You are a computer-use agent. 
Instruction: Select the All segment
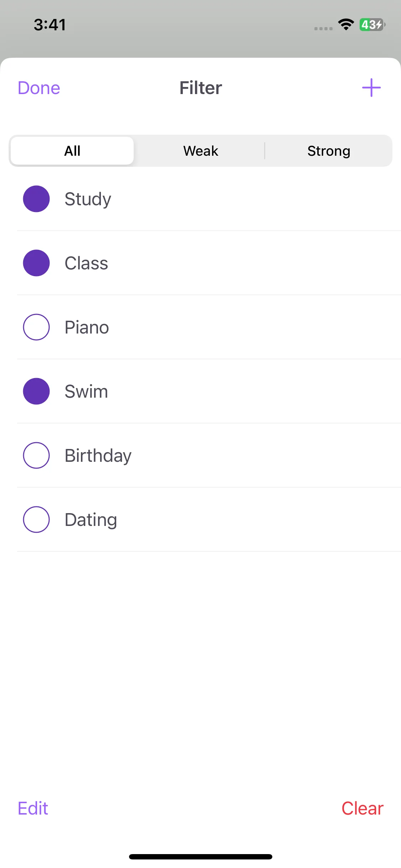[72, 151]
